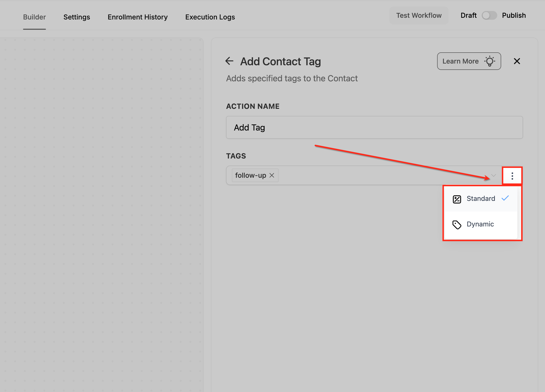Click the Draft label beside the toggle
The image size is (545, 392).
click(468, 15)
